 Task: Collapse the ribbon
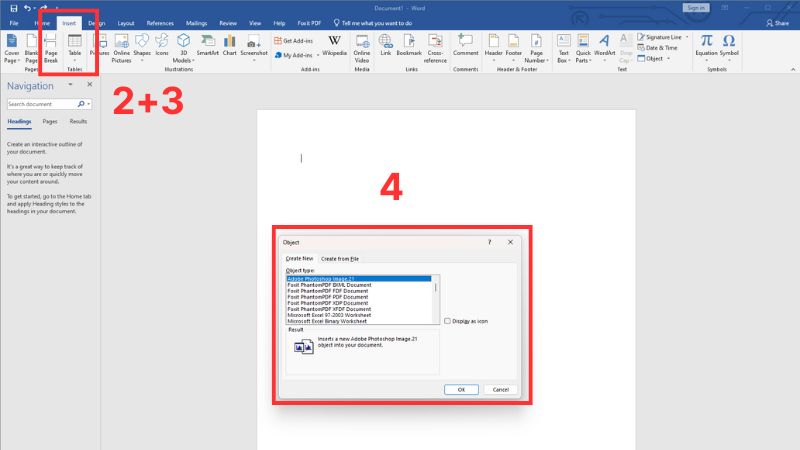click(x=793, y=69)
